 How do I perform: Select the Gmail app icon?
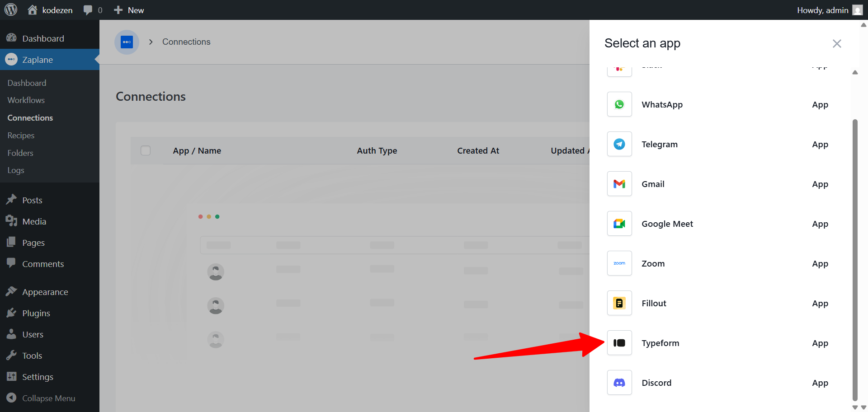tap(619, 184)
